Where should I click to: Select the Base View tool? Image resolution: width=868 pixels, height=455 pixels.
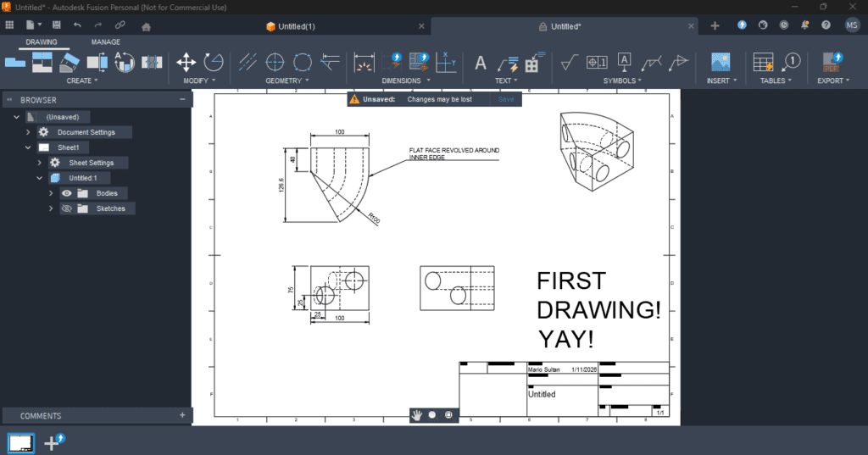pos(15,62)
